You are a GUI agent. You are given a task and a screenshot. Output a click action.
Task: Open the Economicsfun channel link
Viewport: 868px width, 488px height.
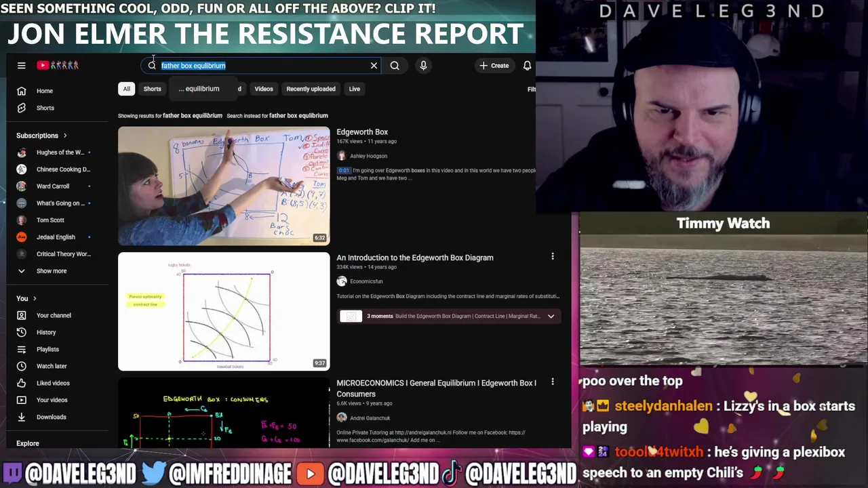point(366,281)
